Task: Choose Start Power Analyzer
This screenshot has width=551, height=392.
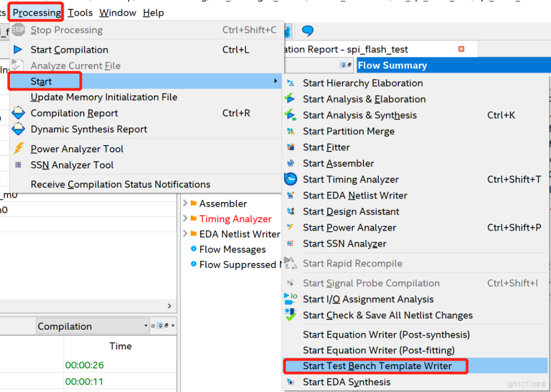Action: [x=416, y=228]
